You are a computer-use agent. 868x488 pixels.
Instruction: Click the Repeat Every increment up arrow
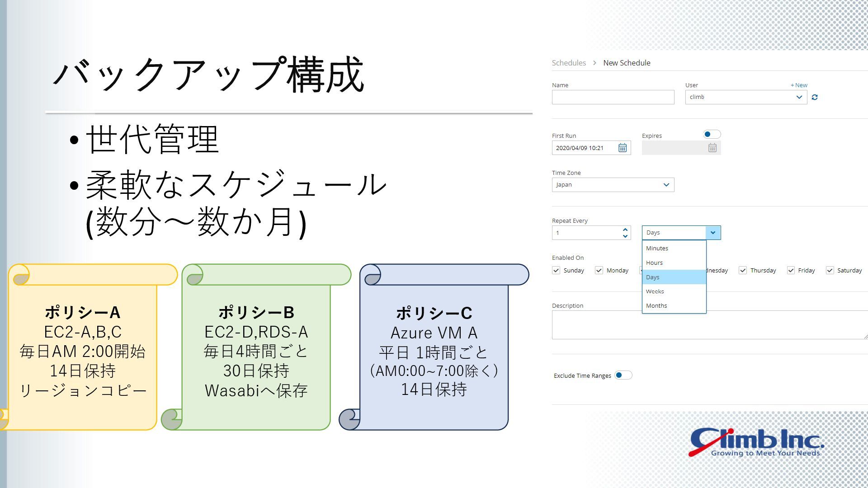(625, 230)
